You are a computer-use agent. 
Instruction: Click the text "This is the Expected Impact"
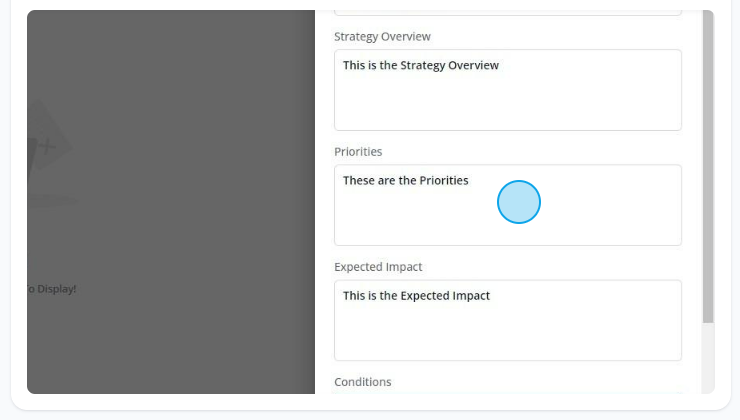pos(417,295)
